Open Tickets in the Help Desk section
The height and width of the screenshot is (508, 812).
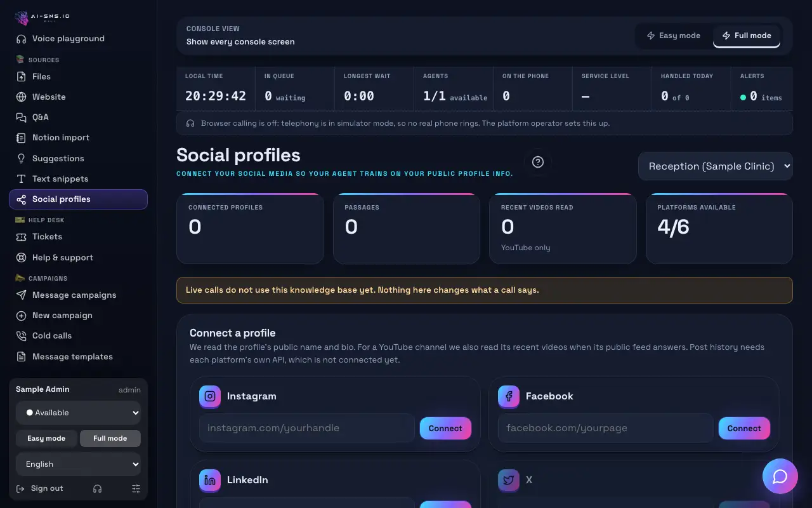[x=78, y=237]
